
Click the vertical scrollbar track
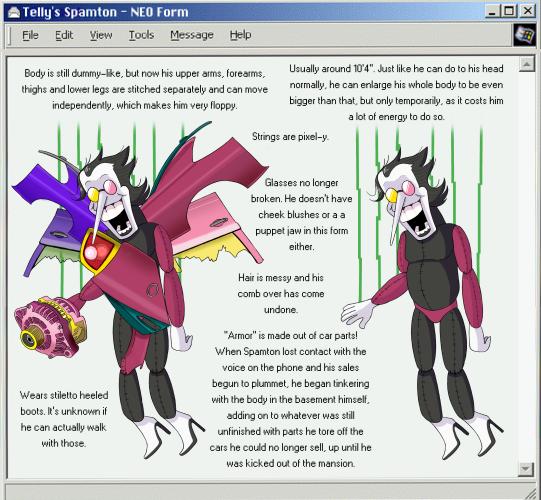tap(527, 267)
